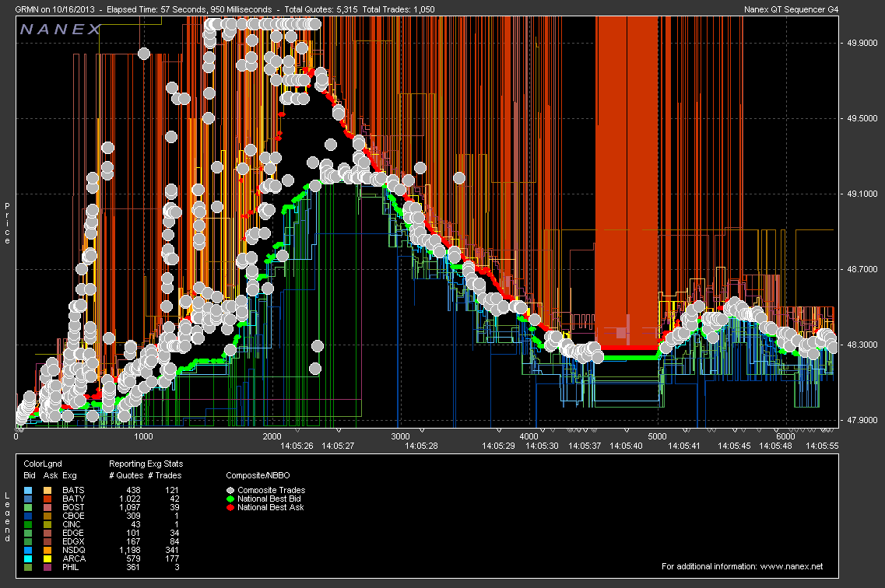885x588 pixels.
Task: Open the www.nanex.net link
Action: pyautogui.click(x=792, y=566)
